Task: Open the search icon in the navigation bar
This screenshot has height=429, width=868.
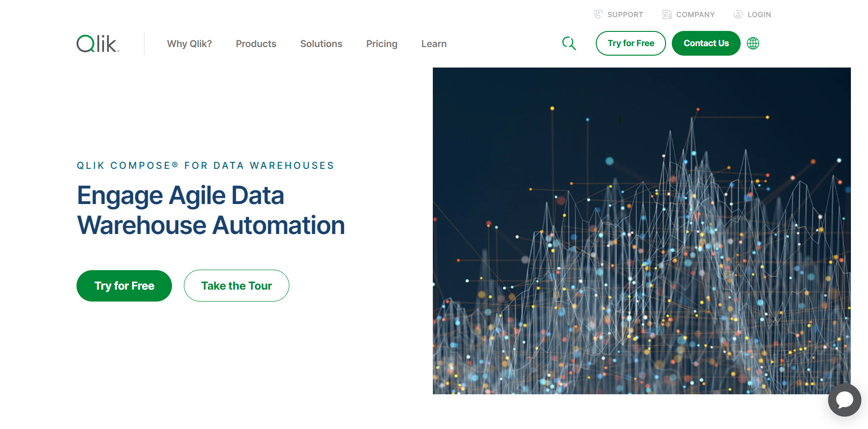Action: click(x=569, y=43)
